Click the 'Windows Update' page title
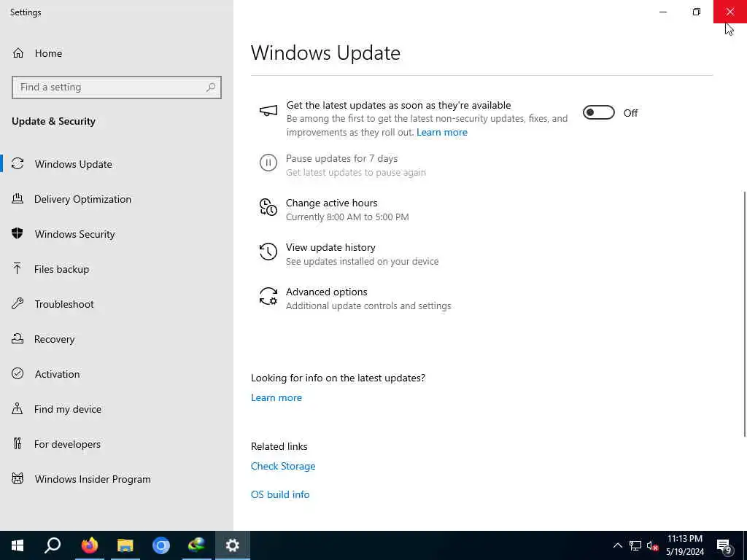Viewport: 747px width, 560px height. click(x=325, y=52)
